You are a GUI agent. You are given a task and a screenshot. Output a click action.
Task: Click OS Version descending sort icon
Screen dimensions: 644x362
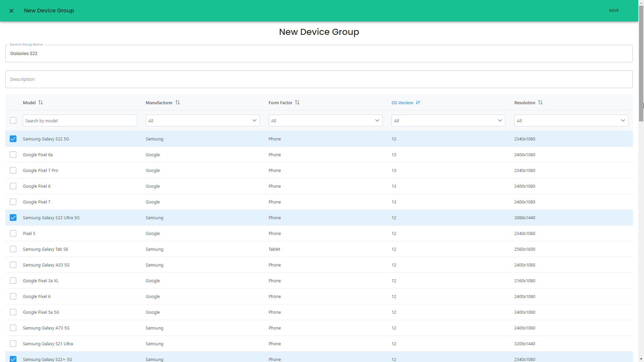coord(418,103)
